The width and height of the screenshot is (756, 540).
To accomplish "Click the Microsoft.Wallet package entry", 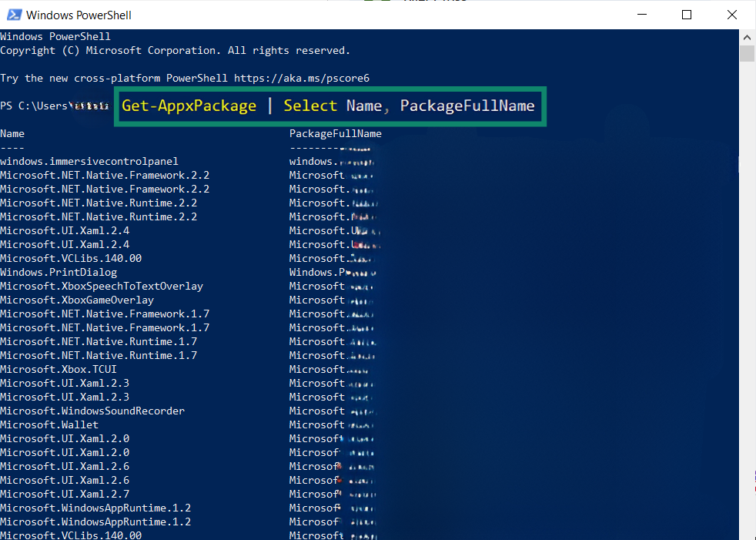I will 49,424.
